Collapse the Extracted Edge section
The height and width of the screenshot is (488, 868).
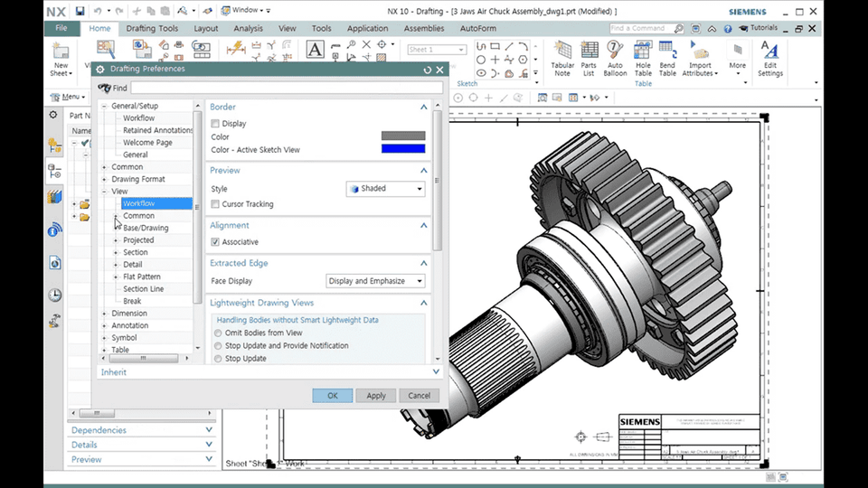423,263
